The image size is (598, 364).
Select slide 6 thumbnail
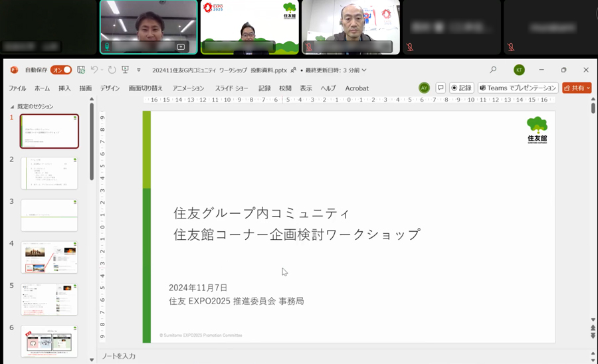pos(49,341)
